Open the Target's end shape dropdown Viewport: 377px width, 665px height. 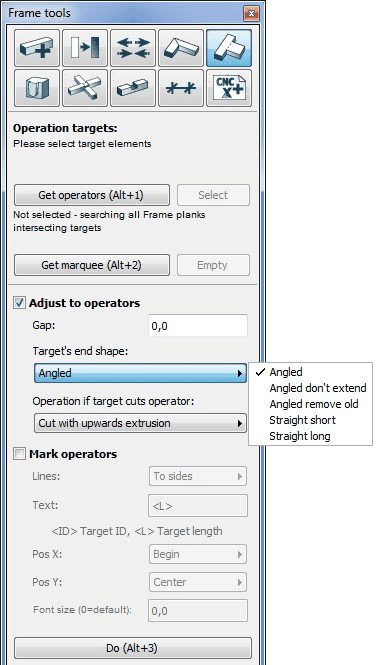point(140,373)
